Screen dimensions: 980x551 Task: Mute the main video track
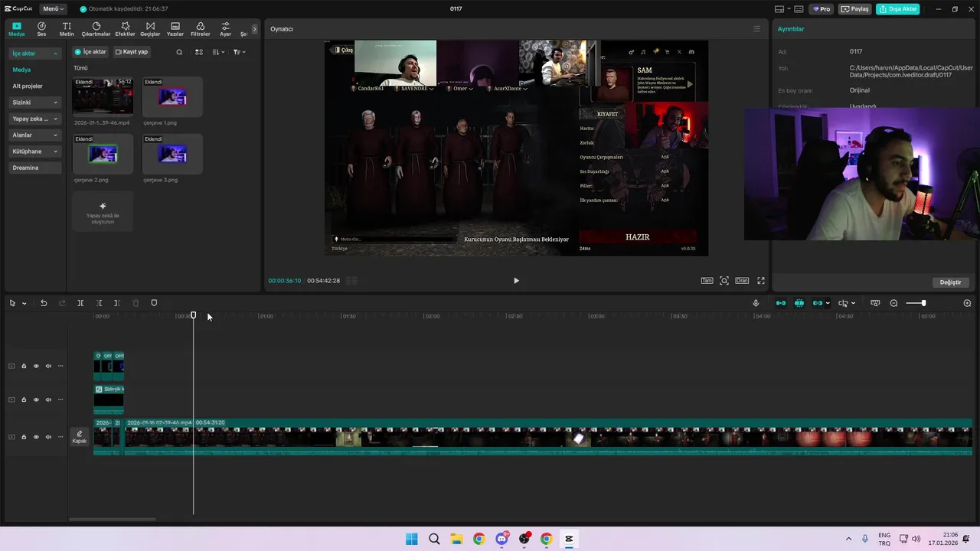(x=48, y=437)
